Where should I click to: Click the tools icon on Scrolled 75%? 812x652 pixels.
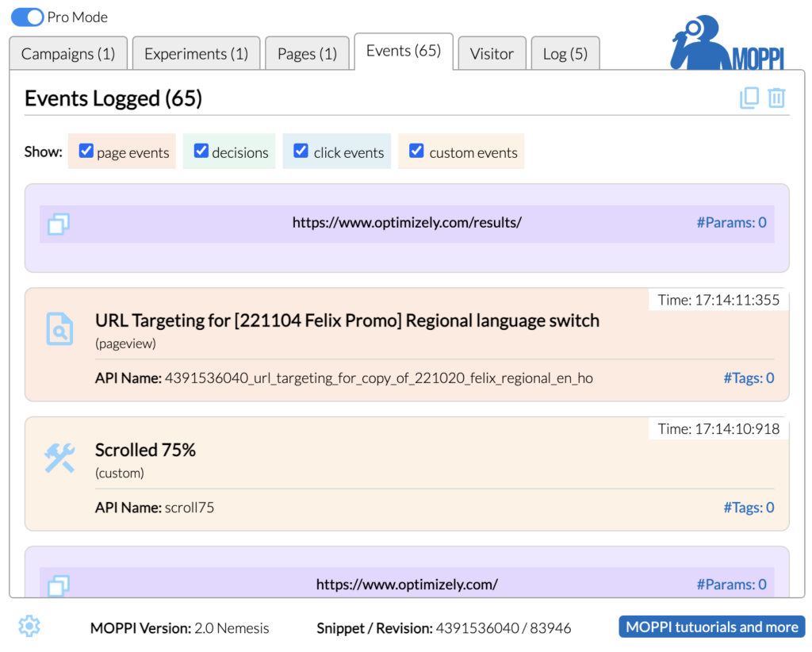pyautogui.click(x=59, y=458)
